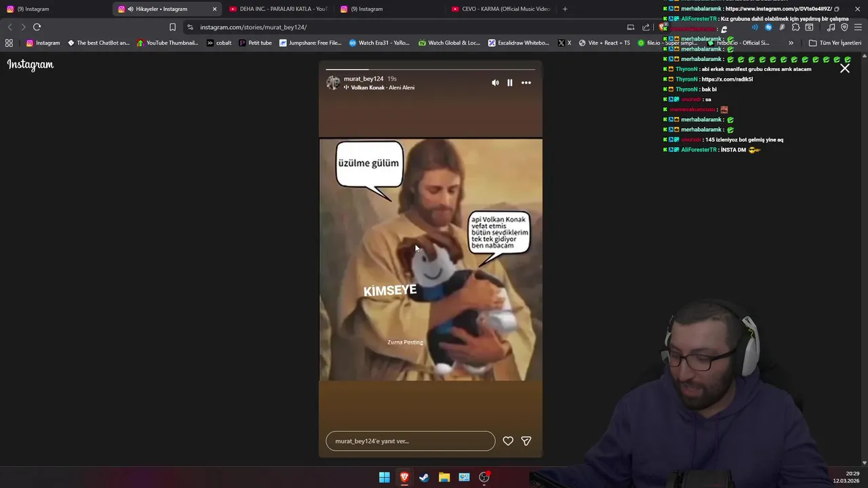Toggle the browser sidebar panel icon
Image resolution: width=868 pixels, height=488 pixels.
point(809,27)
